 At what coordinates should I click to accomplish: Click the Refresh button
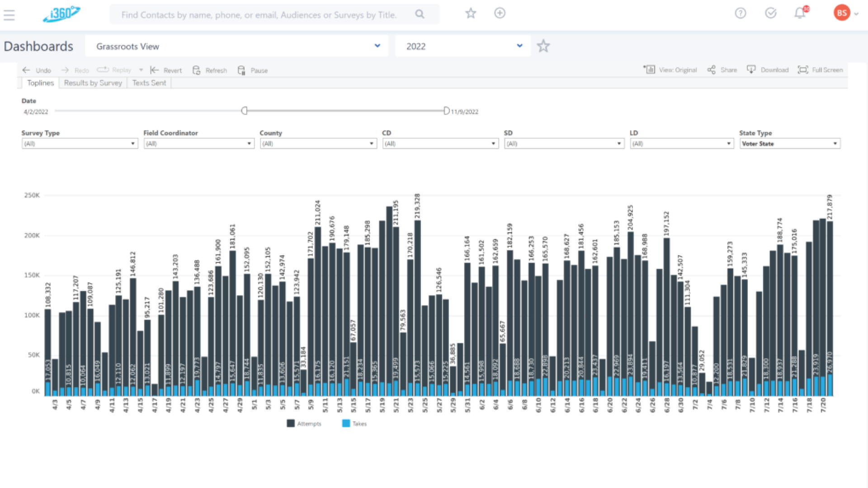click(210, 70)
